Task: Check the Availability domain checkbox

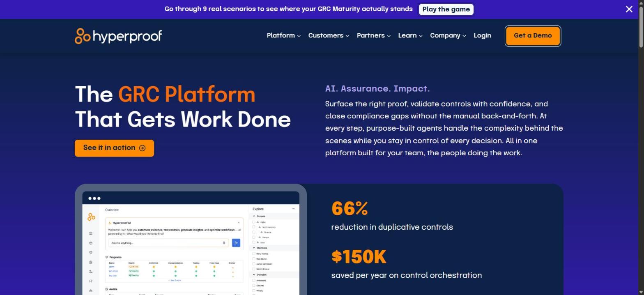Action: tap(254, 280)
